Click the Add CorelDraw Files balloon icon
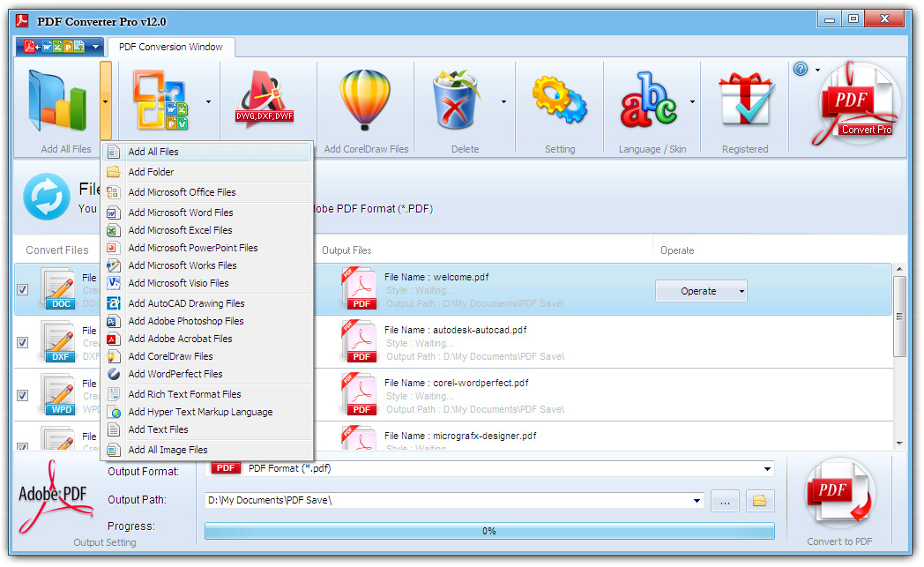924x567 pixels. [365, 101]
